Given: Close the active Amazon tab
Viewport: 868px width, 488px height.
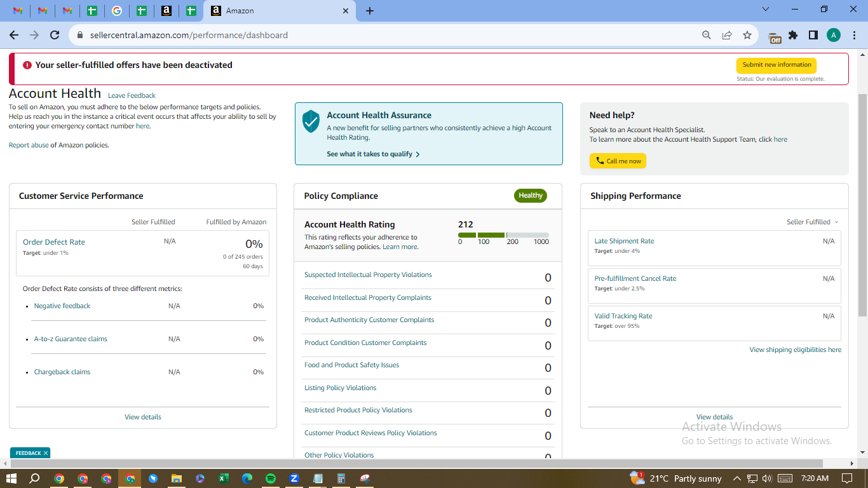Looking at the screenshot, I should (x=346, y=11).
